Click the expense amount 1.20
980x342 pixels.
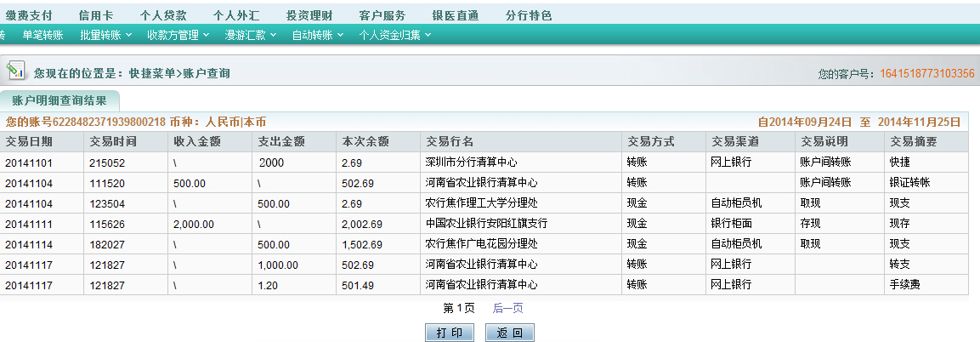click(x=268, y=285)
